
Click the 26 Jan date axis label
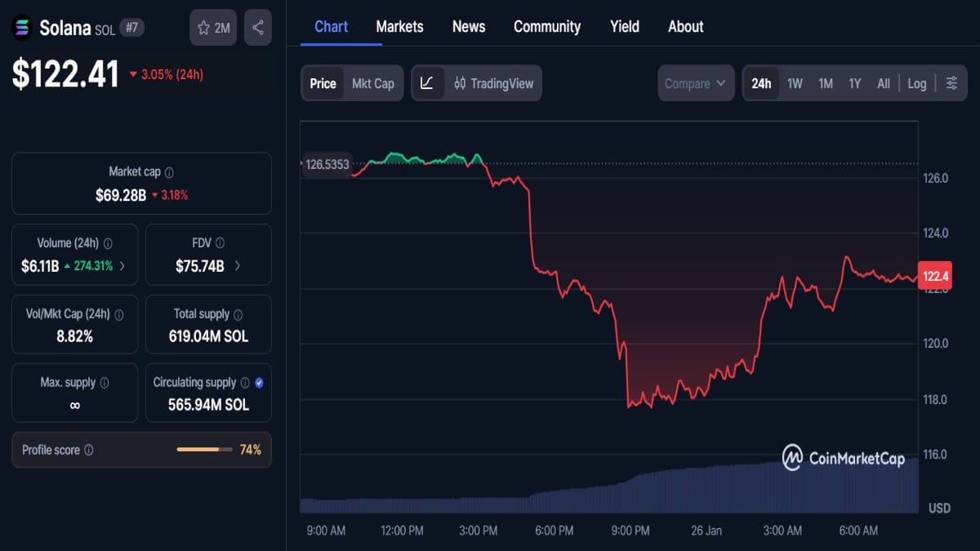click(x=706, y=531)
